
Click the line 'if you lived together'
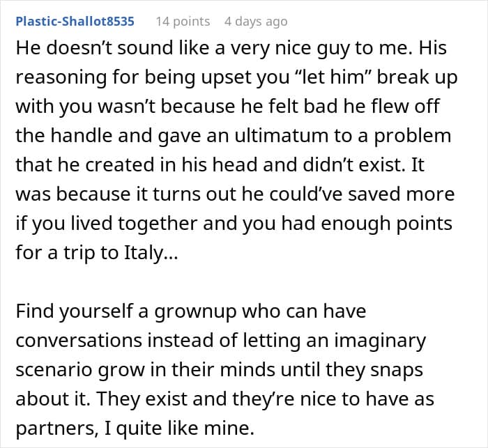click(234, 224)
